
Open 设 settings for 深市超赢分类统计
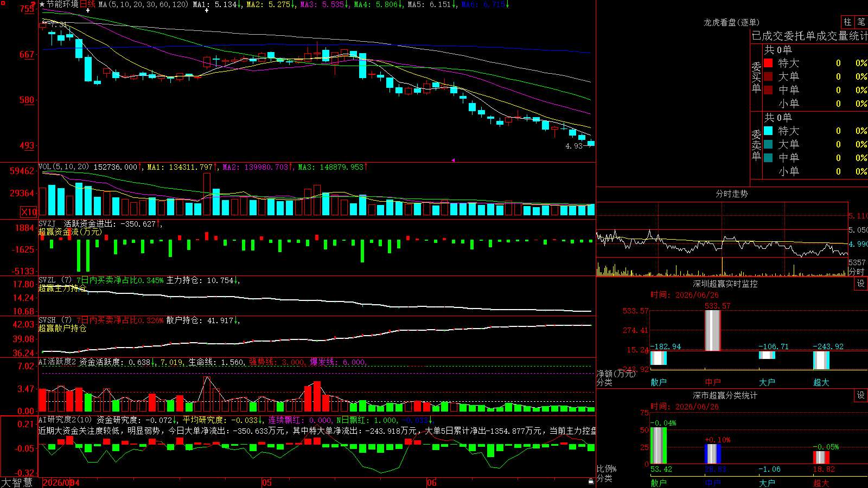click(x=861, y=395)
